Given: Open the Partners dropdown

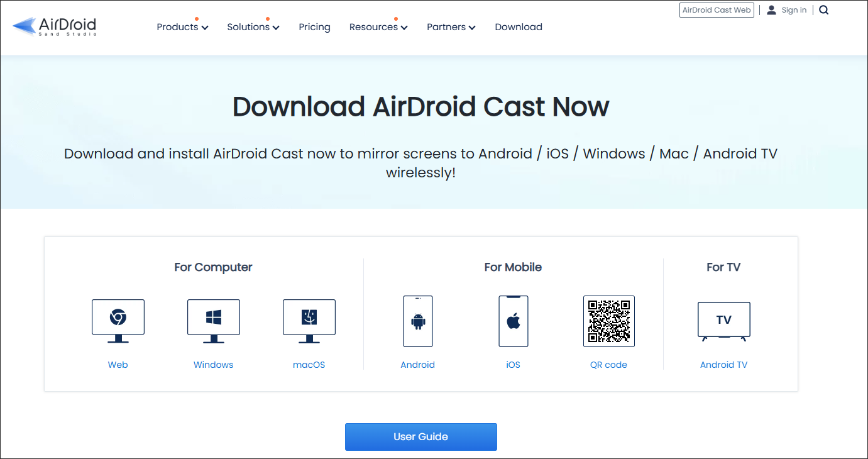Looking at the screenshot, I should click(451, 27).
